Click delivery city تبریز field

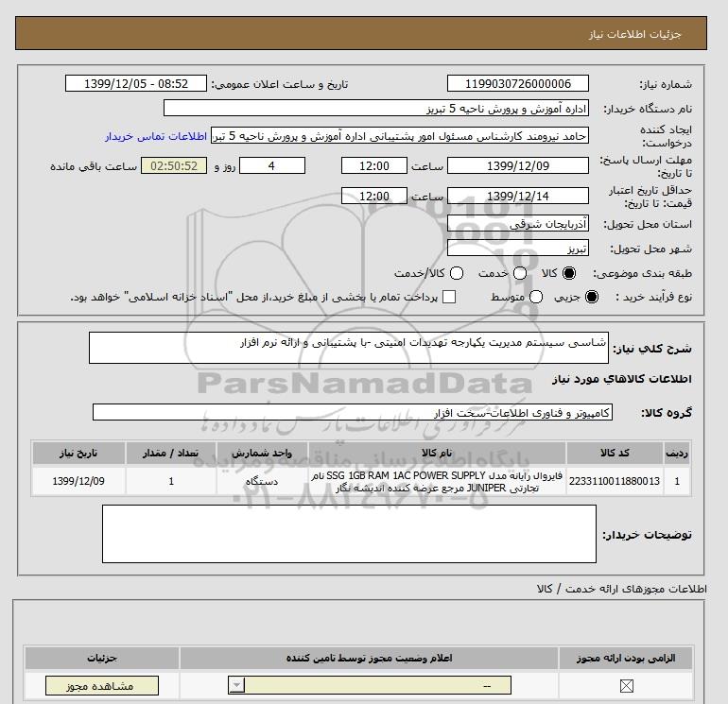pos(518,249)
